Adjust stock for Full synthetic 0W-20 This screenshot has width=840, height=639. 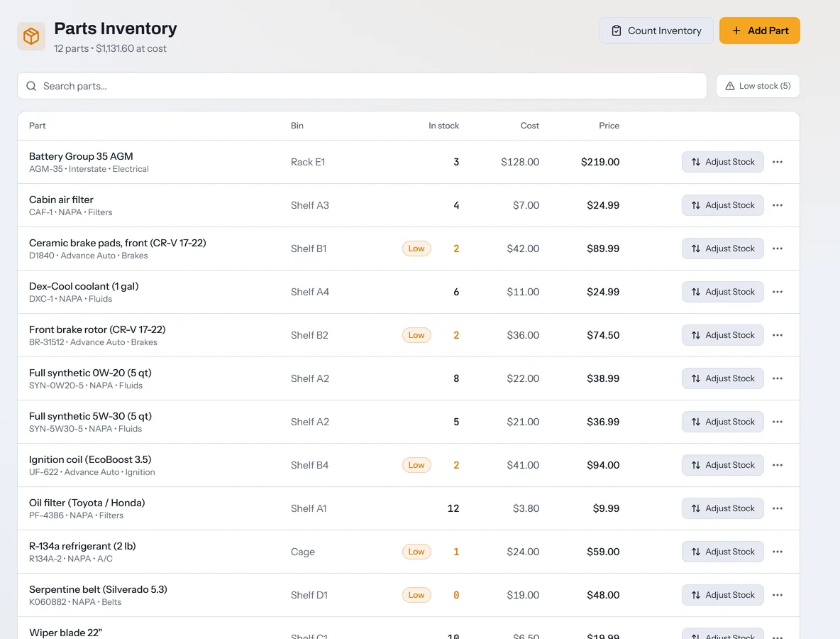click(x=723, y=378)
